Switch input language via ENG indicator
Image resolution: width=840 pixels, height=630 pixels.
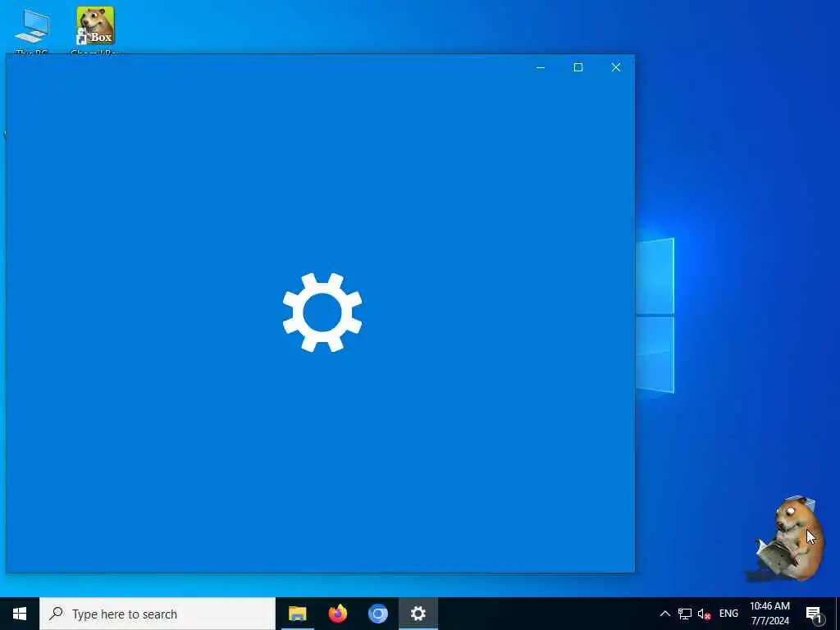[728, 614]
